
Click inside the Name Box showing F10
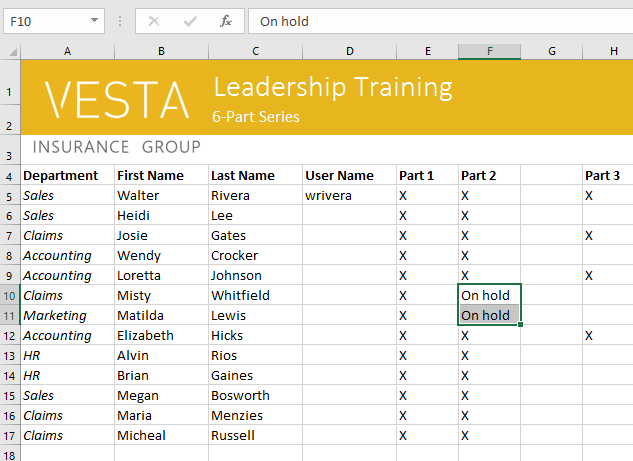(45, 21)
